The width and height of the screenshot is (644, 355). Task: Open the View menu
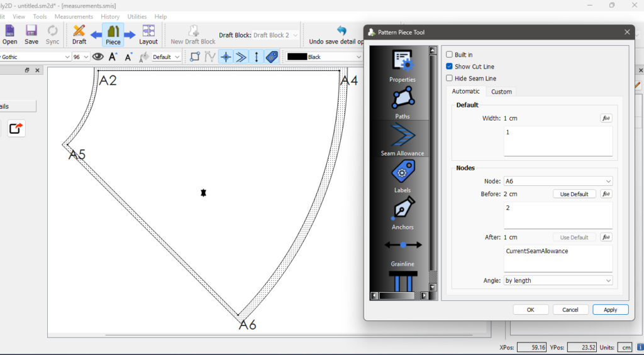[x=19, y=16]
